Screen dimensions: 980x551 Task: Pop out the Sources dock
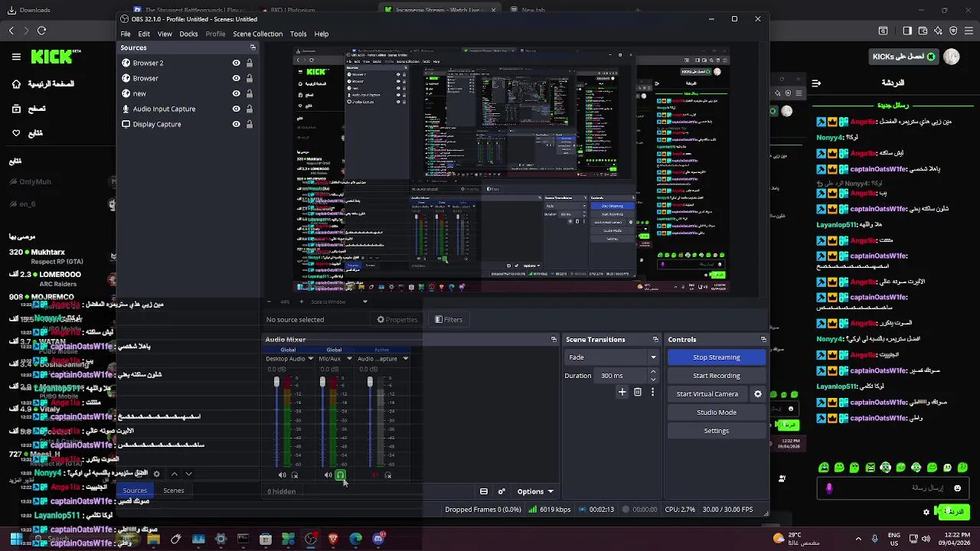pyautogui.click(x=253, y=47)
